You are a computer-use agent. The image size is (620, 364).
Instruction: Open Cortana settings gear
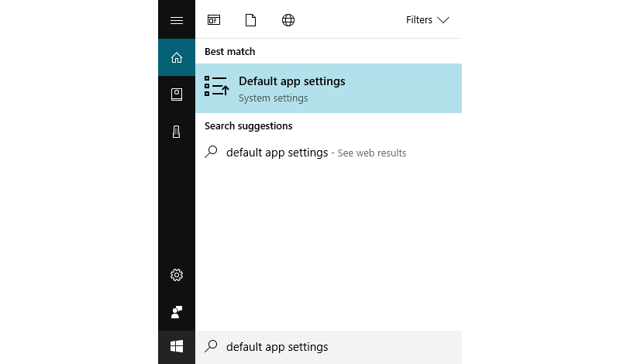click(177, 275)
